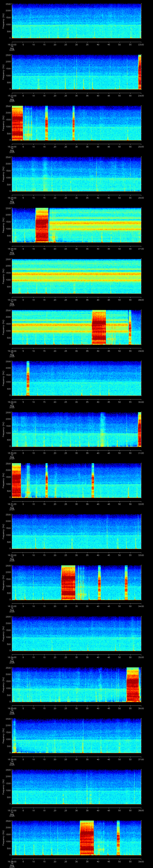Click the 16:26:00 start time label

(x=12, y=249)
